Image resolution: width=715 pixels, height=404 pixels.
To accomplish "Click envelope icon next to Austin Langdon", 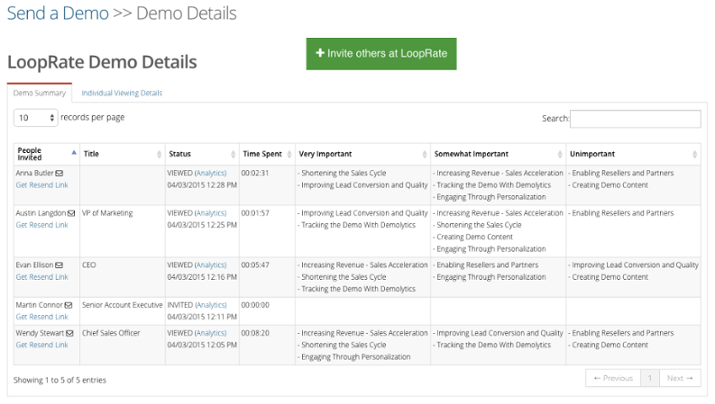I will click(x=71, y=213).
